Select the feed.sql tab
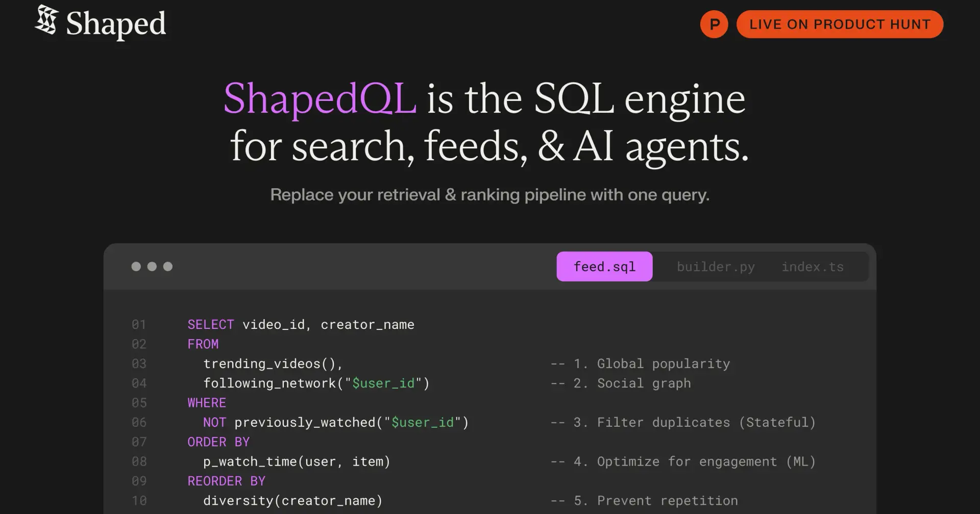 click(x=604, y=266)
